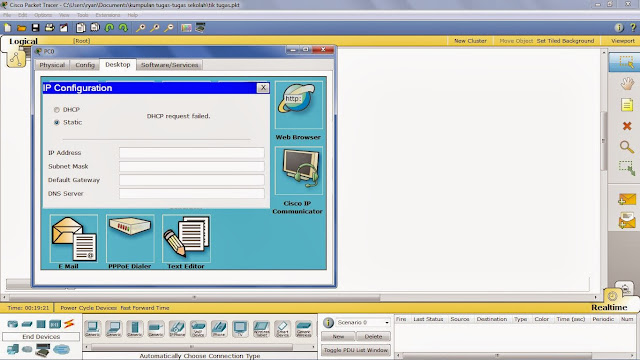Click the workspace horizontal scrollbar
The height and width of the screenshot is (360, 640).
[x=194, y=298]
